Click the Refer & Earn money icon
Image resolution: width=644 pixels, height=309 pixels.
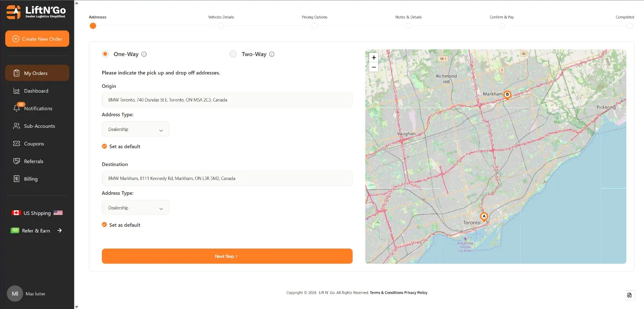tap(15, 230)
